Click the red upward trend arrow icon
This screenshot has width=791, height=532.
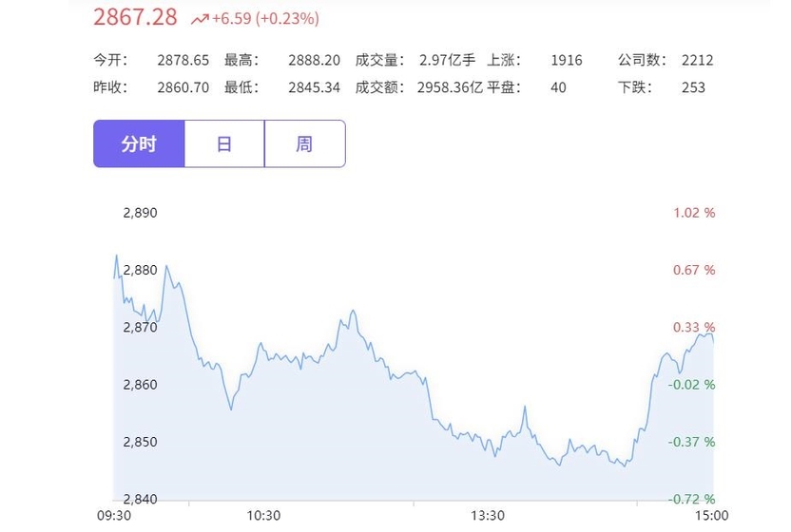(200, 19)
